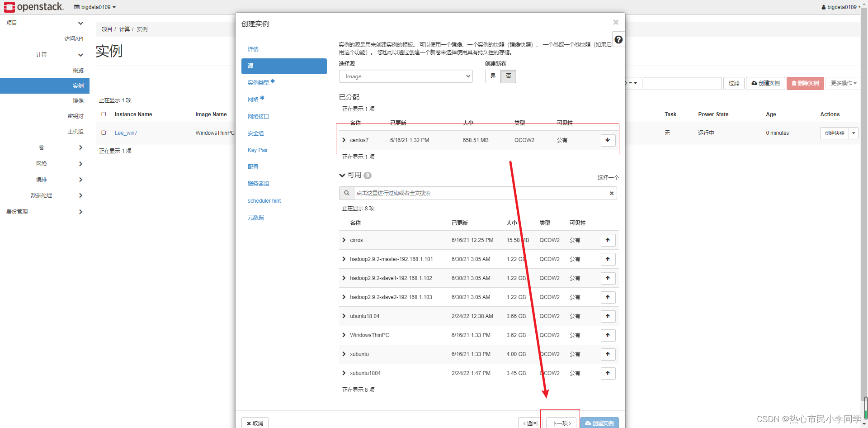Viewport: 868px width, 428px height.
Task: Open the Lee_win7 instance link
Action: pos(126,133)
